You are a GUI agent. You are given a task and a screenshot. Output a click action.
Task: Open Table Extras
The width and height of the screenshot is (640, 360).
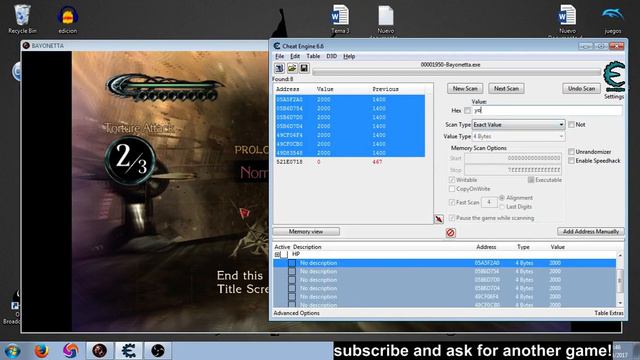(x=609, y=313)
